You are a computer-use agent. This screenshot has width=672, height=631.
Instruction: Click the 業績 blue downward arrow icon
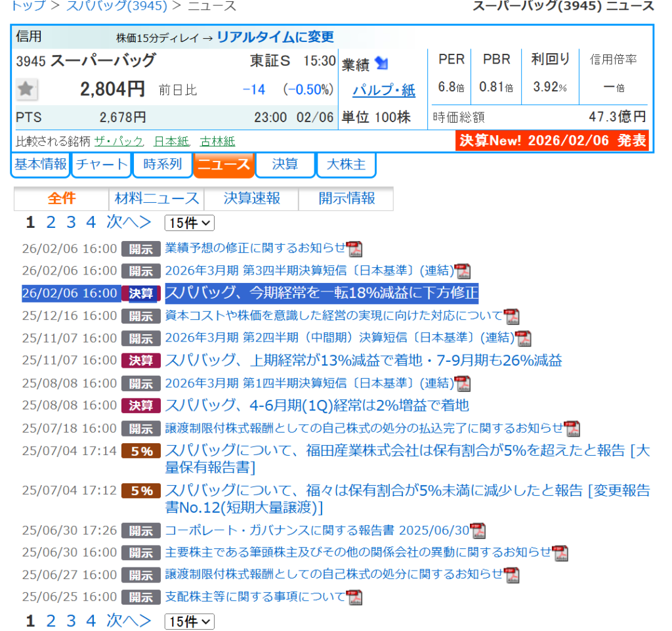pyautogui.click(x=381, y=64)
